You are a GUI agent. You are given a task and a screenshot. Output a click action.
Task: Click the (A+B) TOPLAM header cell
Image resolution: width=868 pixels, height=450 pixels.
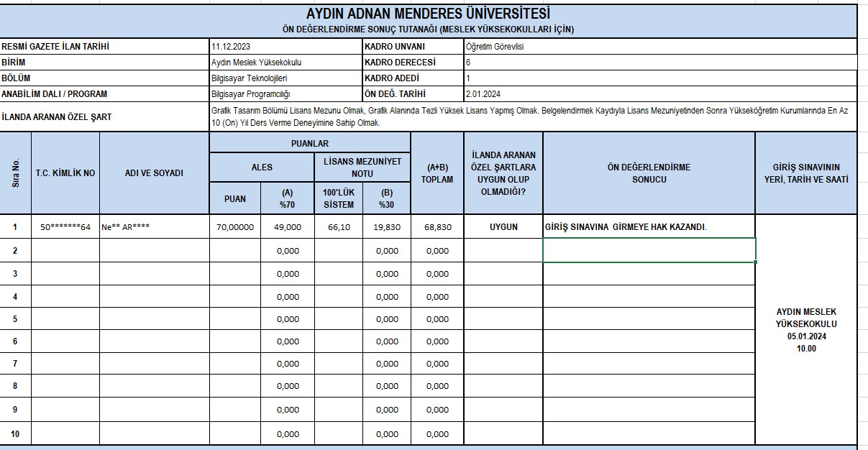point(437,173)
